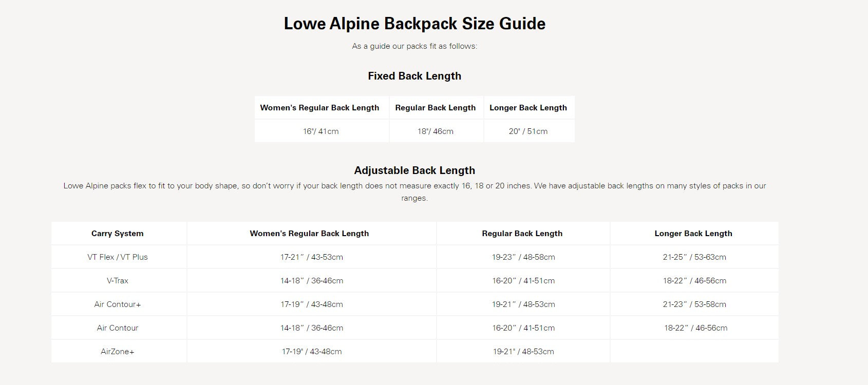Screen dimensions: 868x385
Task: Select Air Contour longer 18-22" / 46-56cm cell
Action: pyautogui.click(x=695, y=328)
